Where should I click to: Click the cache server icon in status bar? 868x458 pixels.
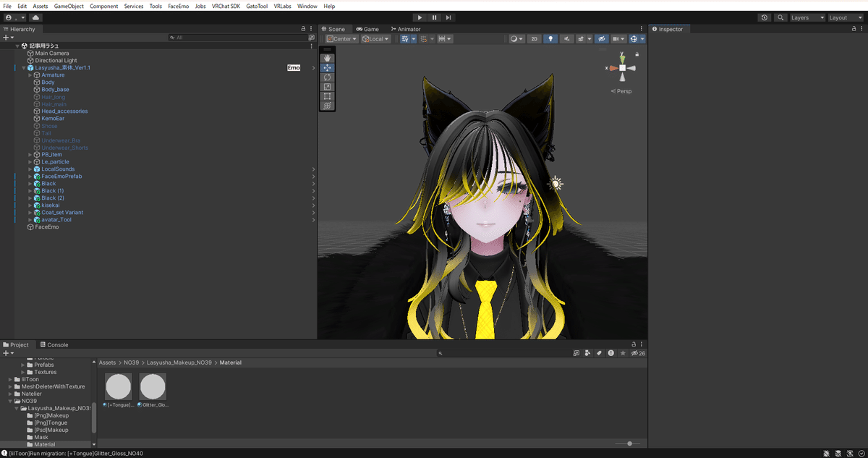click(838, 453)
